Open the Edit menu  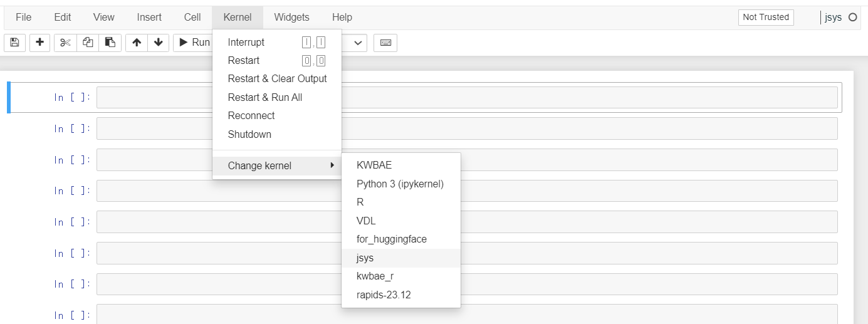63,18
